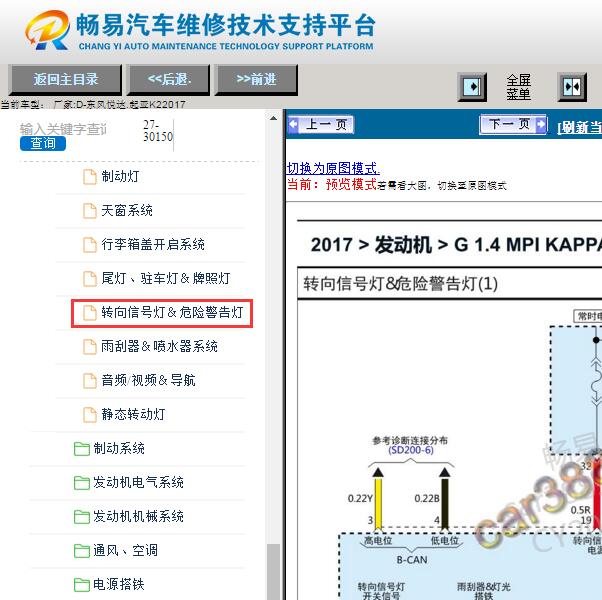The width and height of the screenshot is (602, 600).
Task: Click the document icon beside 行李箱盖开启系统
Action: 90,245
